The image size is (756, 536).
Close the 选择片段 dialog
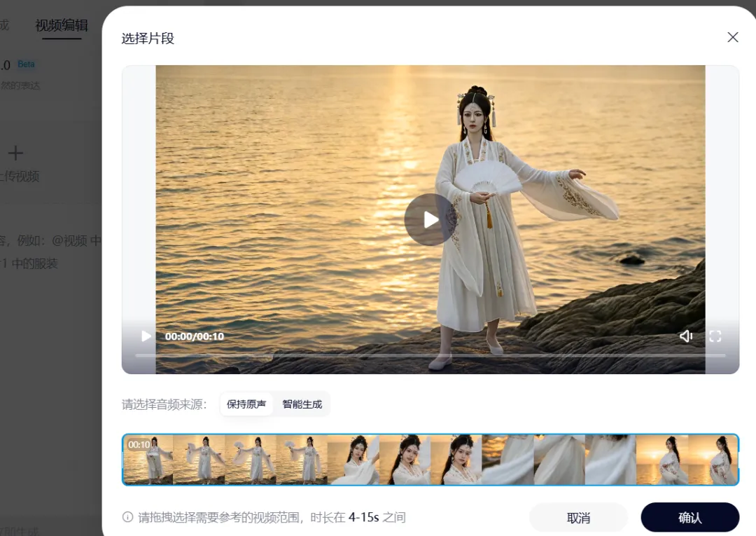[x=732, y=37]
